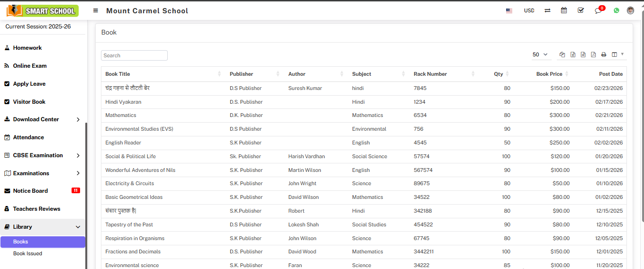The image size is (644, 269).
Task: Open the calendar icon in header
Action: point(564,10)
